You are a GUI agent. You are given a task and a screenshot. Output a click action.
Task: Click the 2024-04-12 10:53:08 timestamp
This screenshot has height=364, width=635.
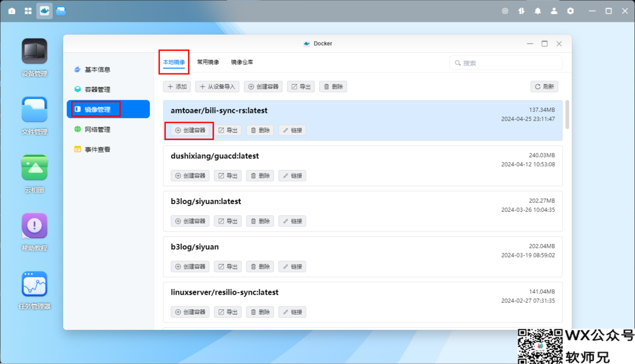(x=528, y=165)
